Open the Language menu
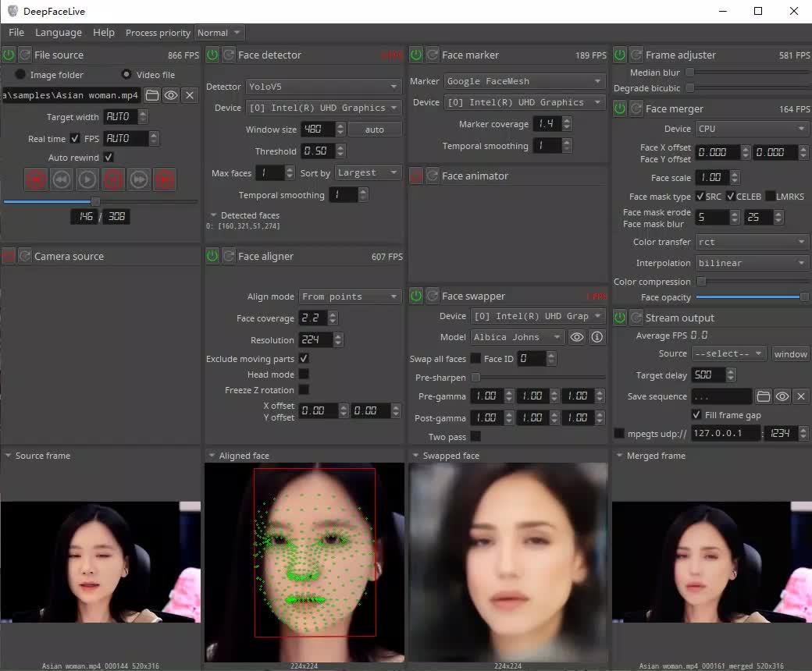The image size is (812, 671). pos(58,32)
